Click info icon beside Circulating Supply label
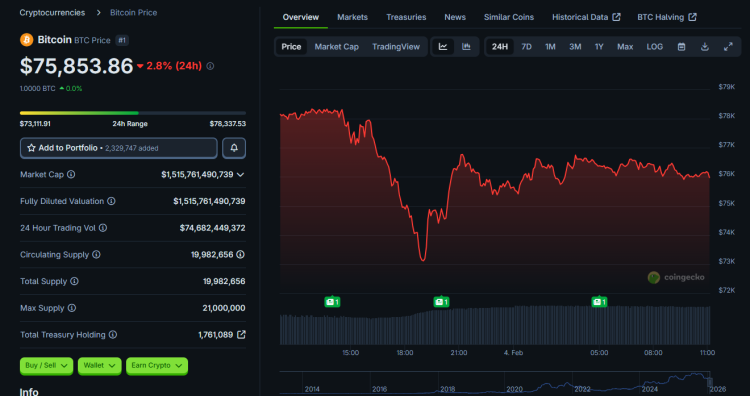This screenshot has height=396, width=750. [96, 255]
